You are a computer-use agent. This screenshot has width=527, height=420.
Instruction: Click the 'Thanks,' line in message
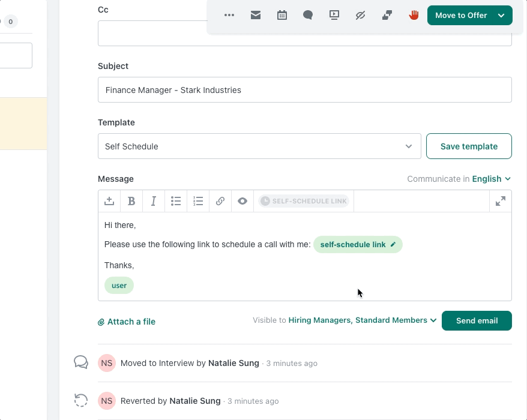(x=119, y=265)
